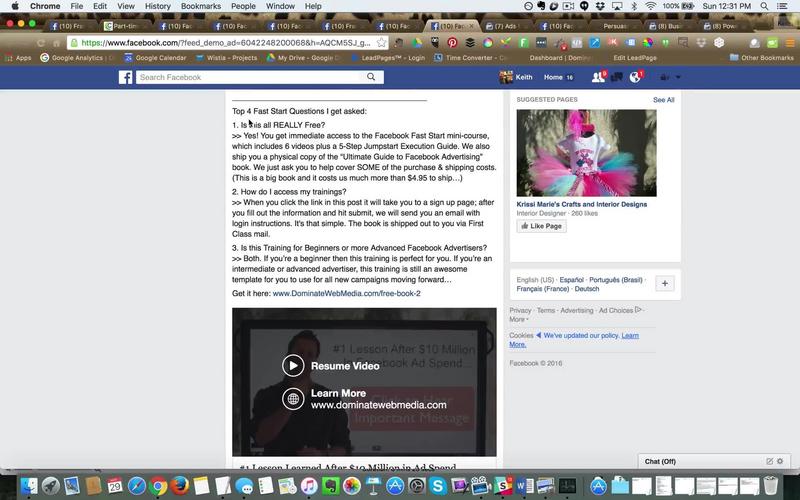Switch language to Português (Brasil)
Viewport: 800px width, 500px height.
point(616,280)
